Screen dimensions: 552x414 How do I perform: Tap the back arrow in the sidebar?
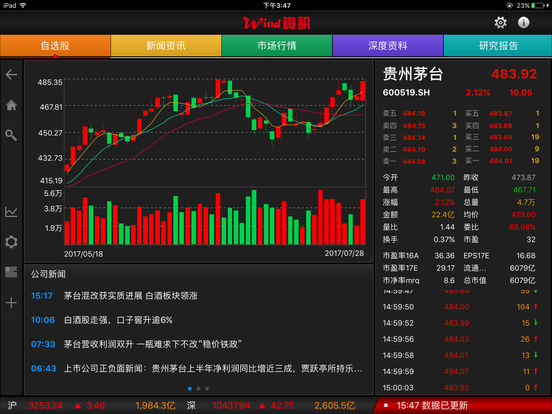11,75
